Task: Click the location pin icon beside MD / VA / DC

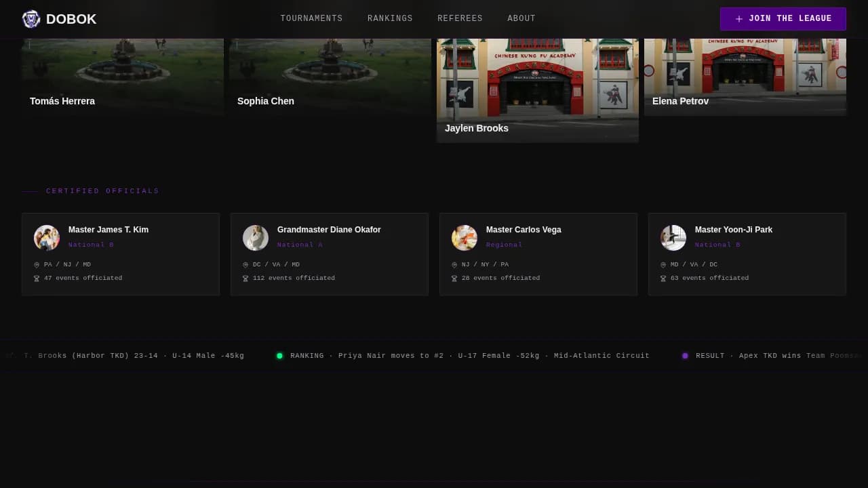Action: point(663,265)
